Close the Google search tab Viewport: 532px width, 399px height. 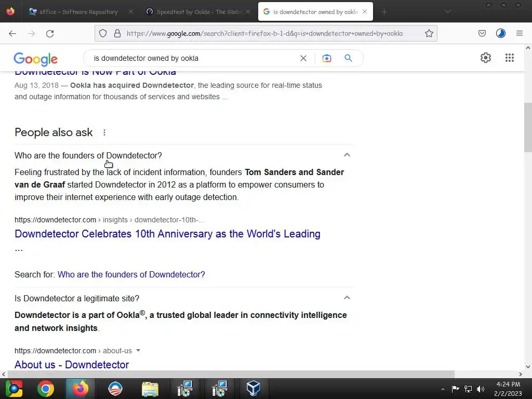tap(365, 12)
